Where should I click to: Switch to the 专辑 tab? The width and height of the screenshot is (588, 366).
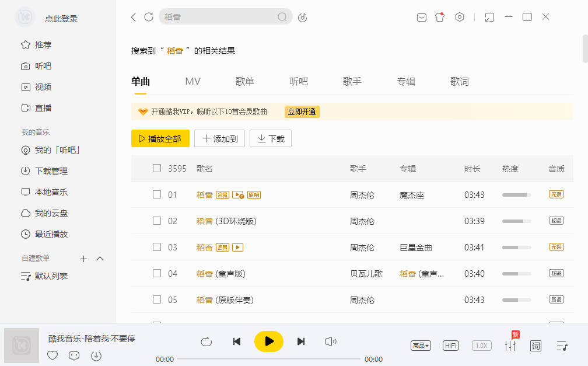(x=406, y=82)
